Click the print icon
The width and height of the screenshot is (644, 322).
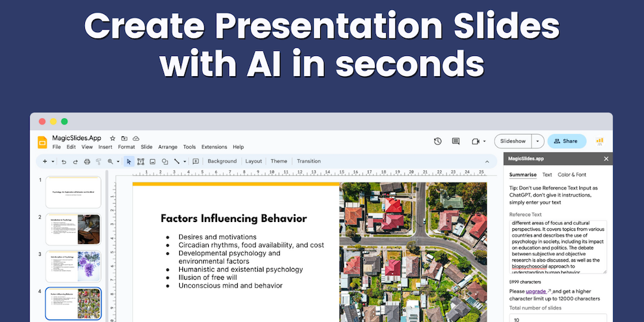[x=87, y=162]
